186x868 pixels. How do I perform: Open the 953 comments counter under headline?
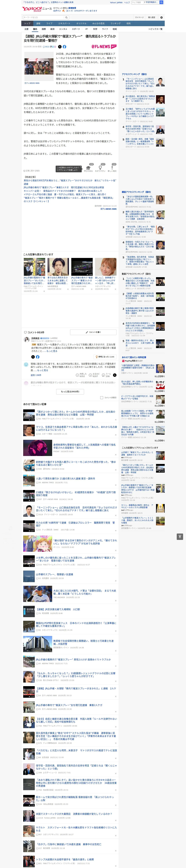pyautogui.click(x=46, y=47)
